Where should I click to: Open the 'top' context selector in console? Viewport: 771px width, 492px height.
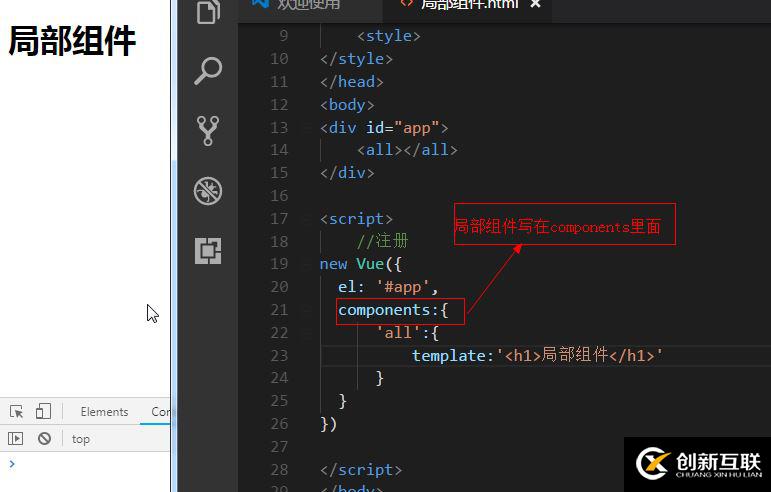pos(81,439)
